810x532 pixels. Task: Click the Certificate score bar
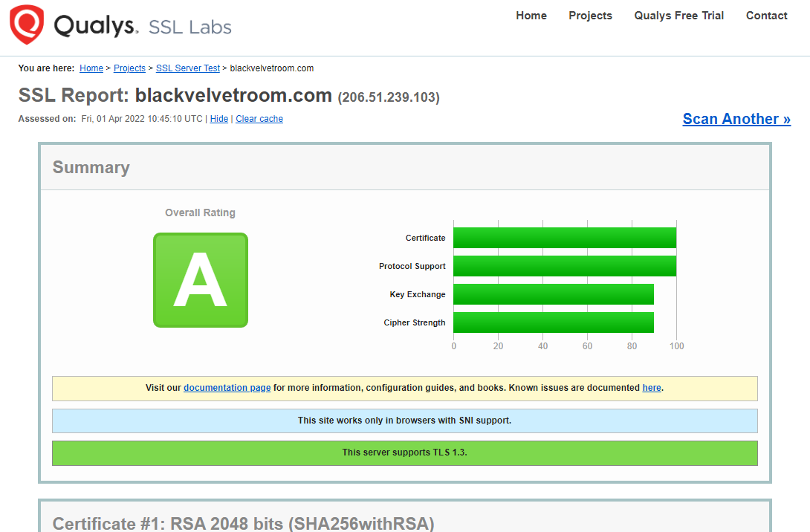pyautogui.click(x=565, y=238)
